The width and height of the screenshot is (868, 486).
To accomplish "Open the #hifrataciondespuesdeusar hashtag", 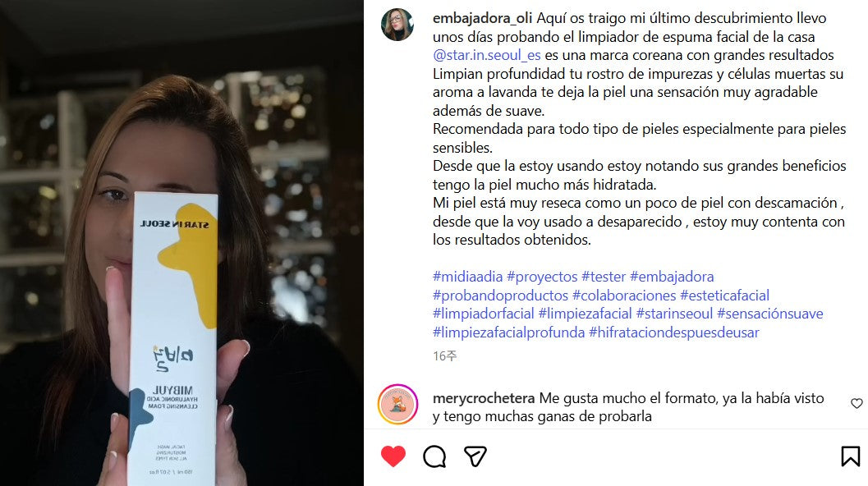I will (673, 332).
